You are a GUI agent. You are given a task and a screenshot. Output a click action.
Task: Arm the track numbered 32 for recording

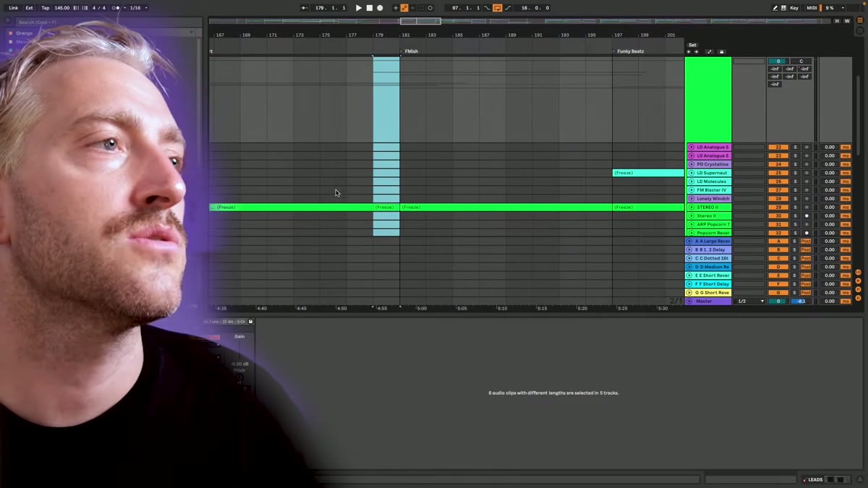pyautogui.click(x=807, y=233)
